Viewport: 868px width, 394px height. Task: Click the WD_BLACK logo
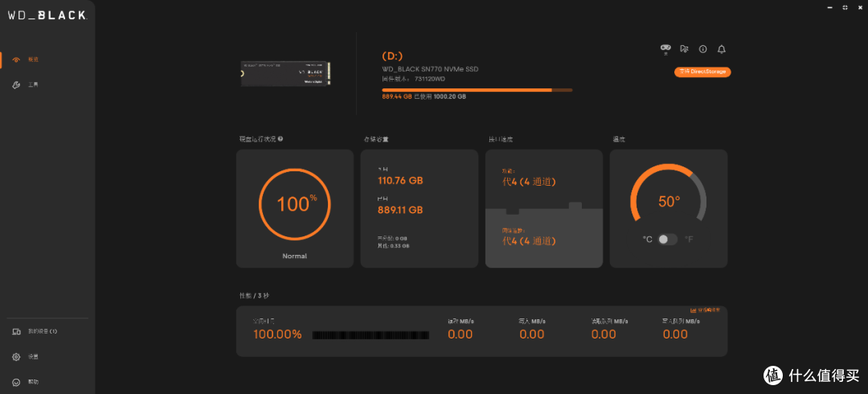pos(47,15)
